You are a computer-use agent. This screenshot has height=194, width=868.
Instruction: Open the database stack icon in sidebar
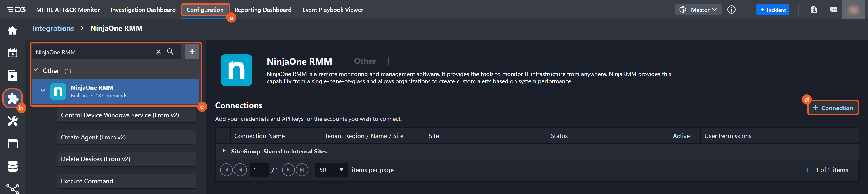(x=12, y=166)
